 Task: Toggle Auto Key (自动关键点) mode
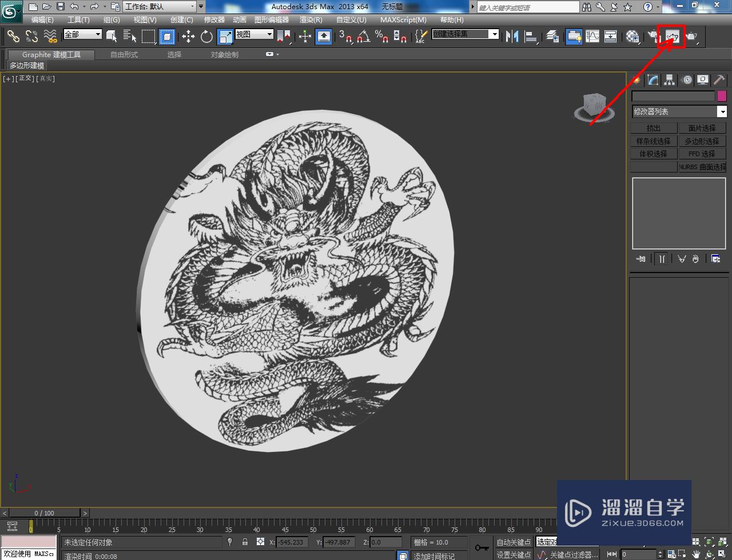coord(514,542)
